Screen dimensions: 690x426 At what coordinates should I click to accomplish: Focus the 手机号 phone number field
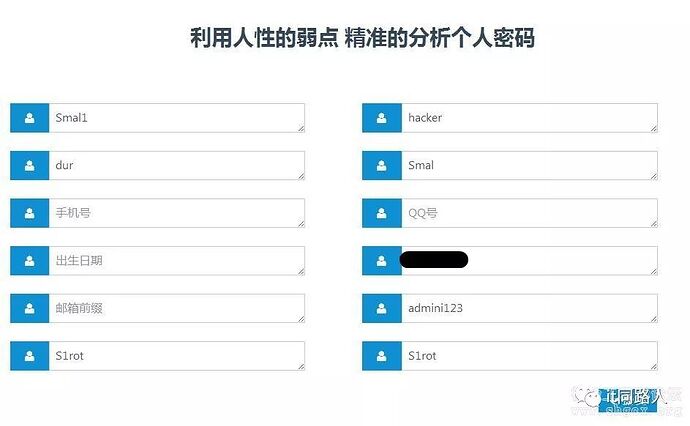click(x=175, y=213)
